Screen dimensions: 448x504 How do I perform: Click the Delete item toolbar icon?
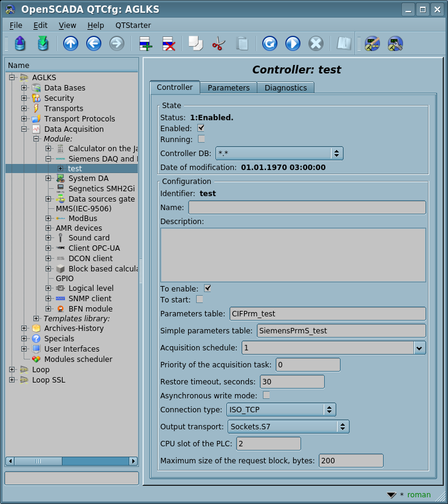tap(168, 44)
